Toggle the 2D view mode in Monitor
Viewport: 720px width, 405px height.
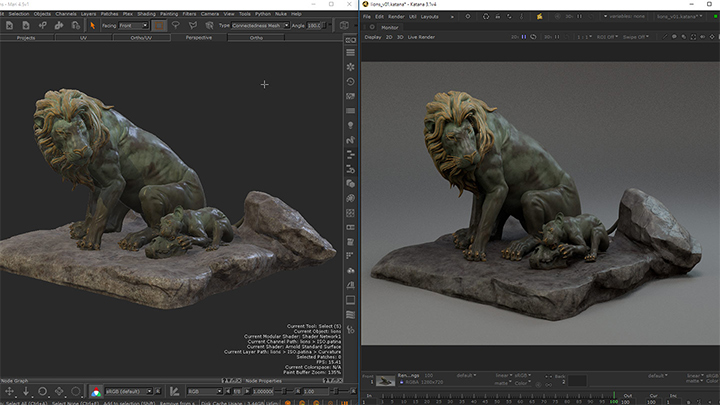[x=388, y=37]
